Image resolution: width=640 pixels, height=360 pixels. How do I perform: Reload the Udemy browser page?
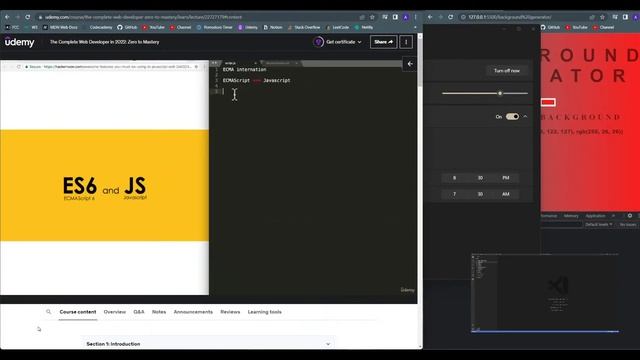(27, 17)
